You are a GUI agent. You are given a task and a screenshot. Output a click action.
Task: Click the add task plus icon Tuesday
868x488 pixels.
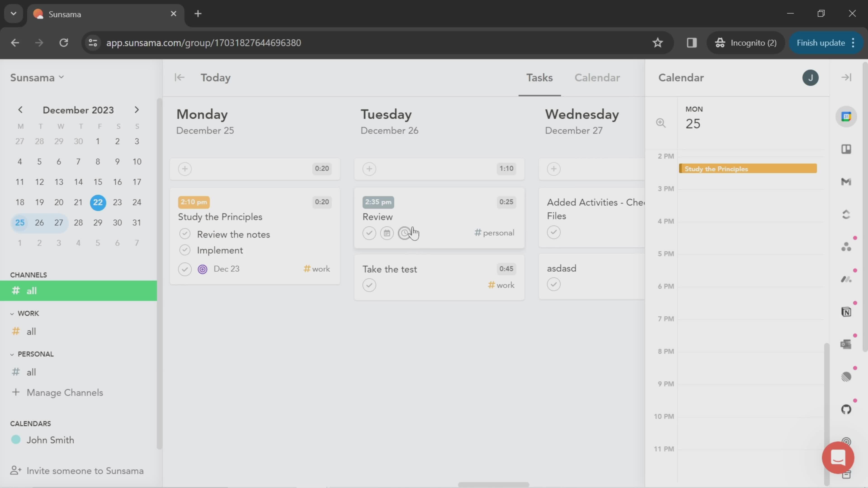369,169
